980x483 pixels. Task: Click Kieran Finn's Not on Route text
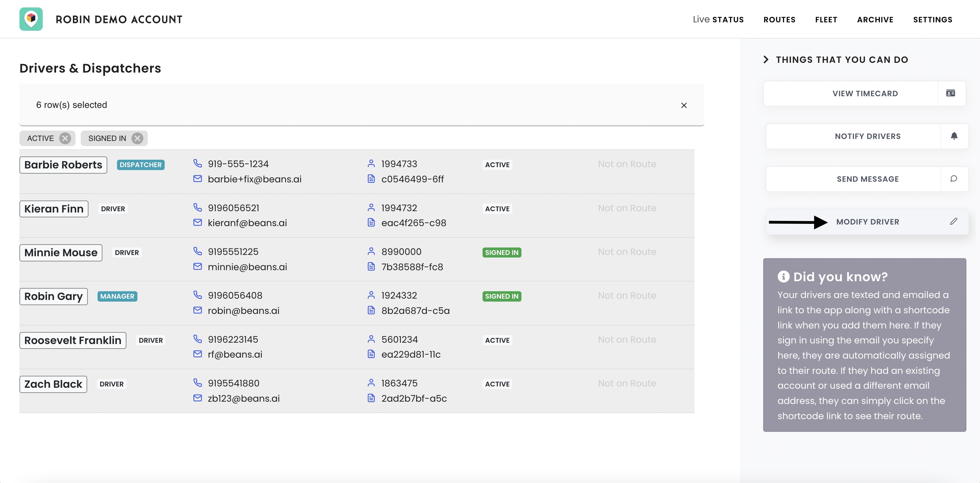click(627, 208)
